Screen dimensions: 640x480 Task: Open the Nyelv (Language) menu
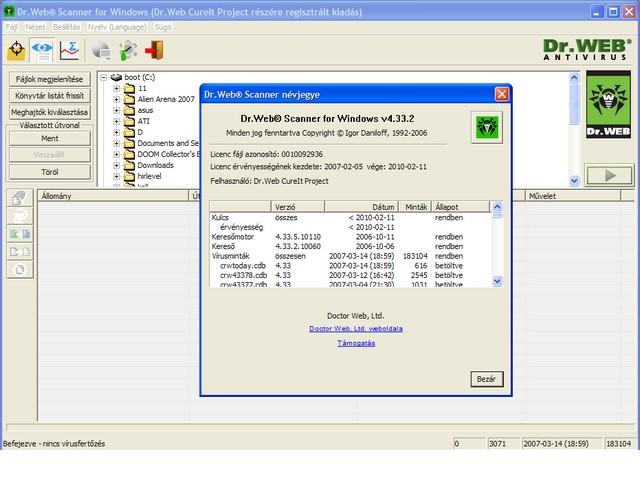click(117, 27)
